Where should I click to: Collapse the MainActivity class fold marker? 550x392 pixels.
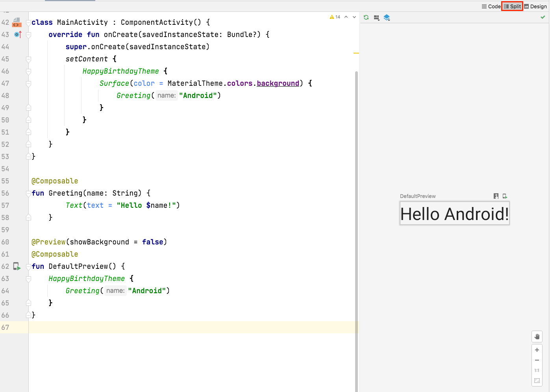(x=28, y=23)
